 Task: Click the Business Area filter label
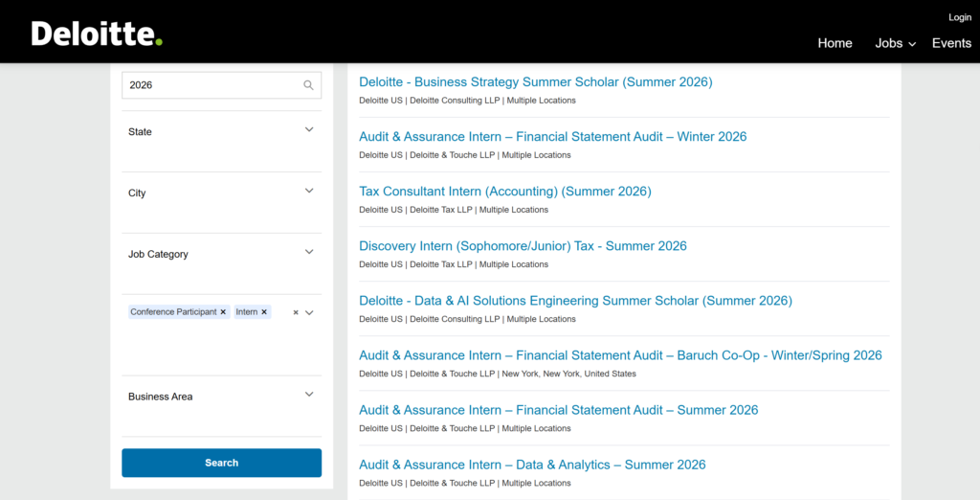[160, 397]
